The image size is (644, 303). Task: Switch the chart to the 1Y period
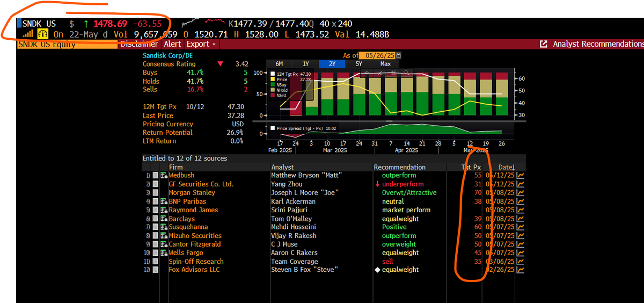305,63
